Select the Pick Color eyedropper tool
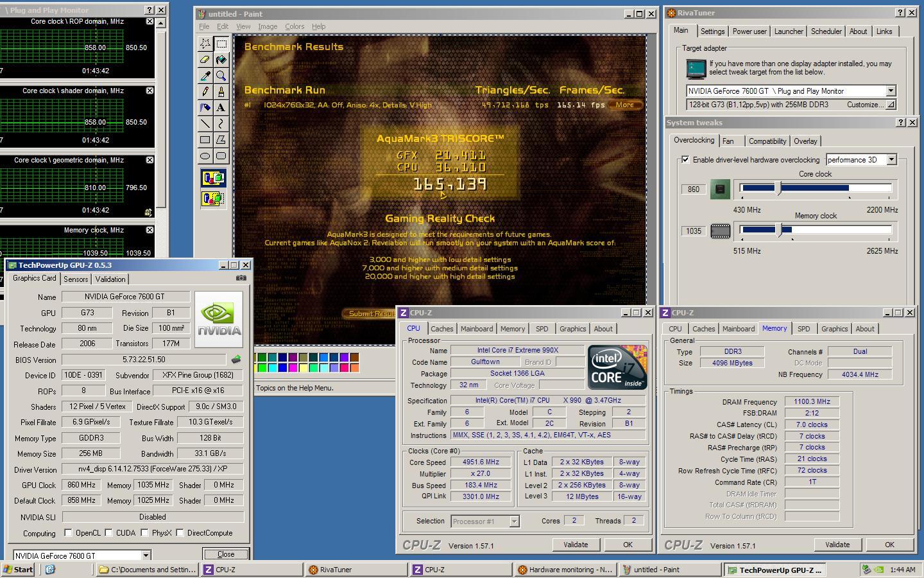 click(205, 76)
